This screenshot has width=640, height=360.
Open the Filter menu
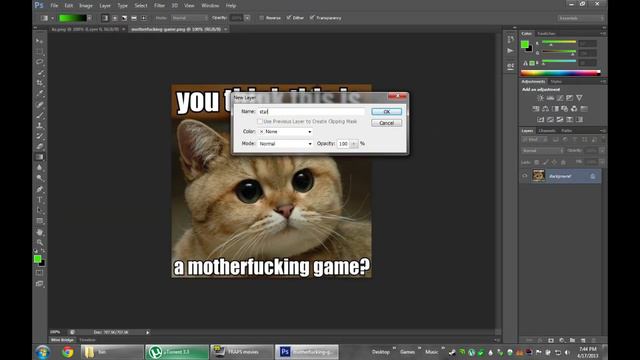click(x=159, y=6)
